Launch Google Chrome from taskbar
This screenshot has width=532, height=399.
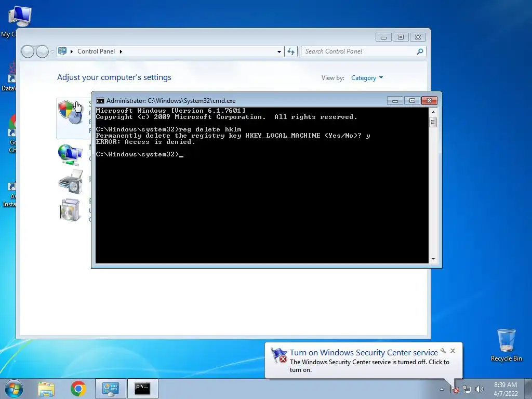click(x=78, y=389)
